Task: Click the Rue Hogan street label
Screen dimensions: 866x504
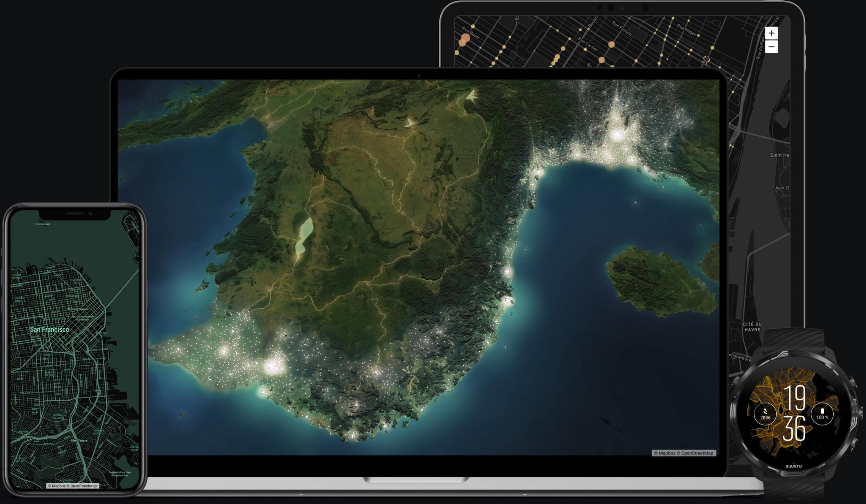Action: (686, 30)
